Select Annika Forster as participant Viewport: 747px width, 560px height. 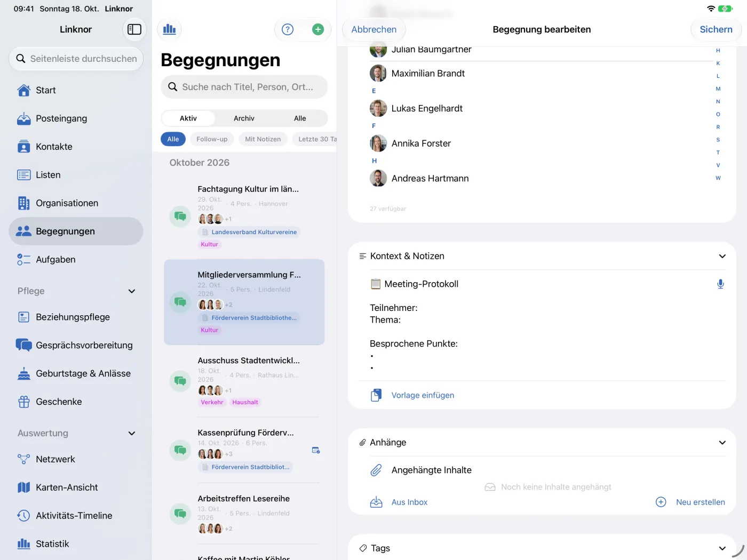click(541, 143)
